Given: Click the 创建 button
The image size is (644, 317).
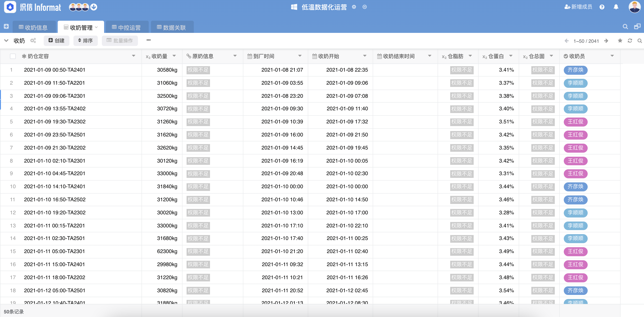Looking at the screenshot, I should click(57, 41).
